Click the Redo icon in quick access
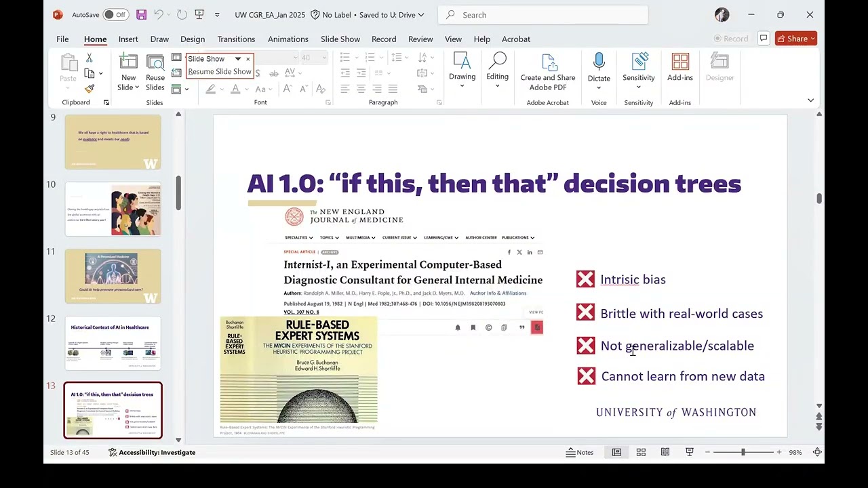Viewport: 868px width, 488px height. tap(182, 14)
